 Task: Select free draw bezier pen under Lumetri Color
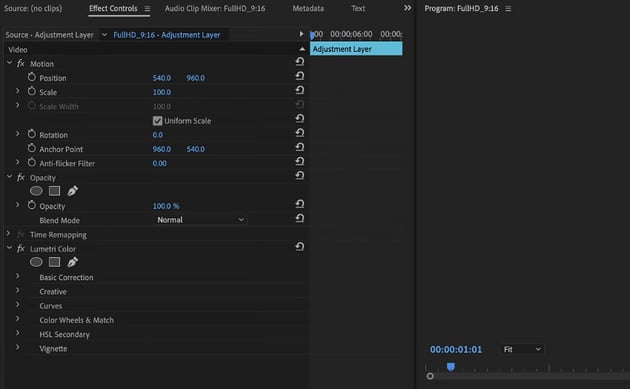coord(72,262)
